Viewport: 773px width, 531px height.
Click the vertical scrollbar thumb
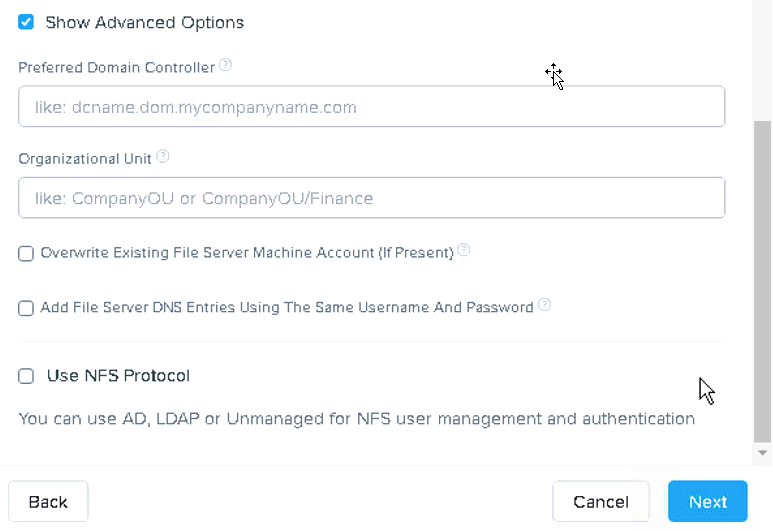pos(763,282)
